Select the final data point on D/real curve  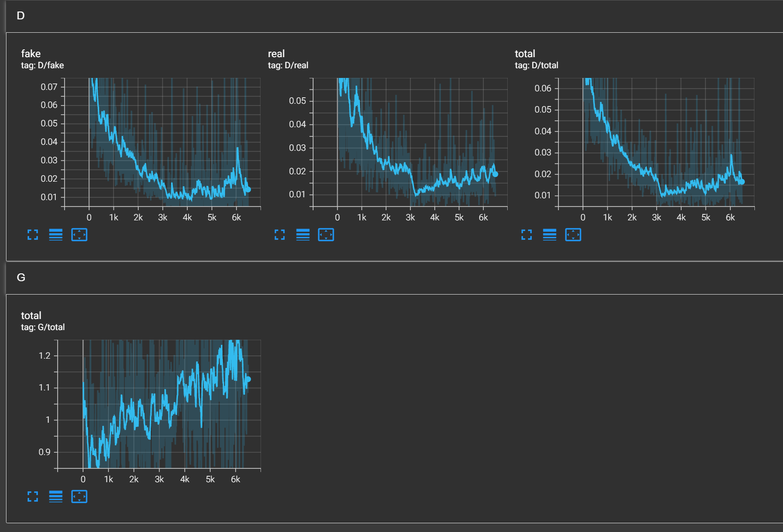click(495, 174)
